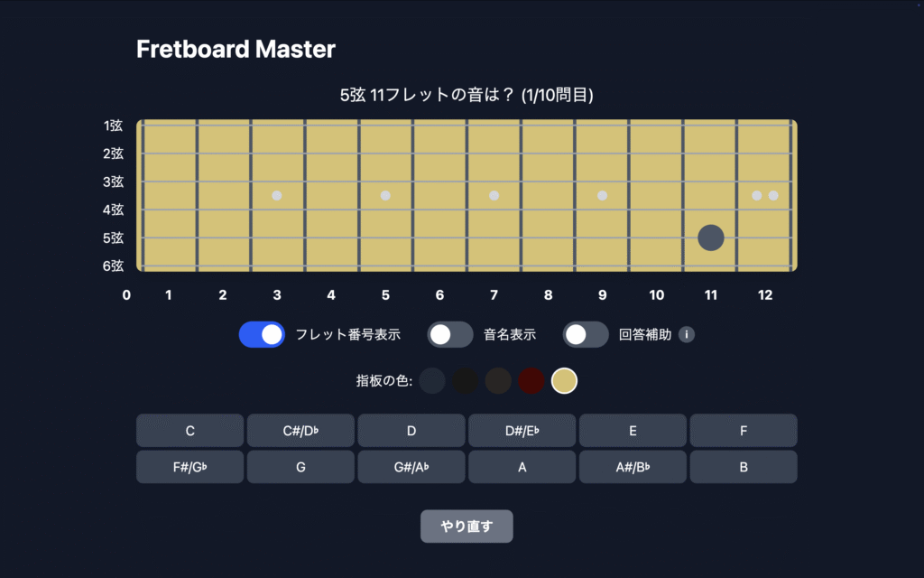Answer with the C note button
Image resolution: width=924 pixels, height=578 pixels.
189,431
